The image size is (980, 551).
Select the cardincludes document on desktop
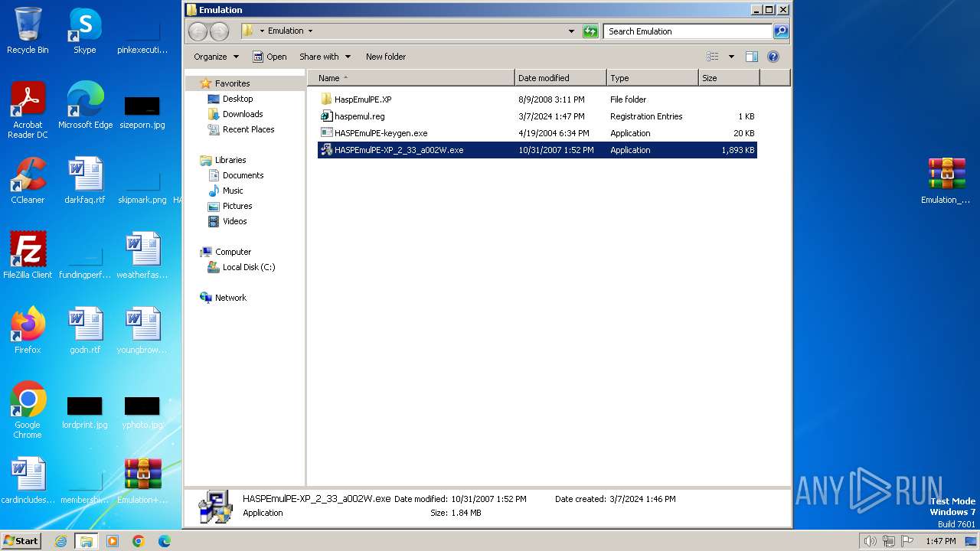(28, 481)
